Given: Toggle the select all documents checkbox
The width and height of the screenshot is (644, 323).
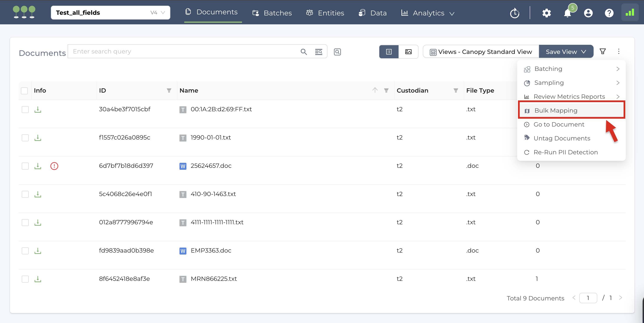Looking at the screenshot, I should tap(24, 91).
